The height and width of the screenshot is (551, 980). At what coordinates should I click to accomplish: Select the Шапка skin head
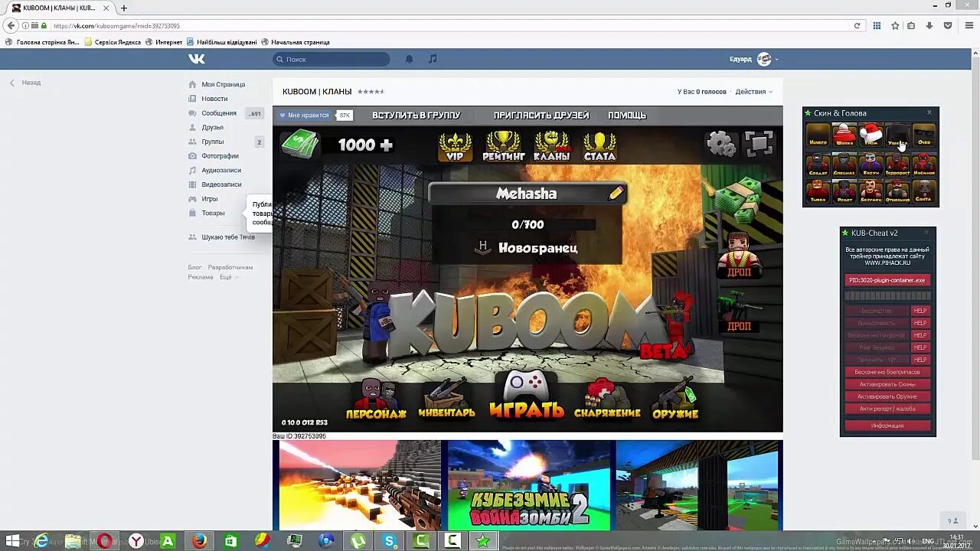pos(844,135)
